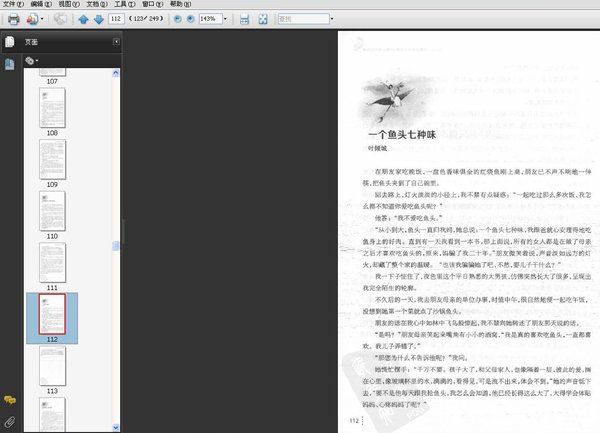600x433 pixels.
Task: Click the scrolling page view icon
Action: tap(245, 19)
